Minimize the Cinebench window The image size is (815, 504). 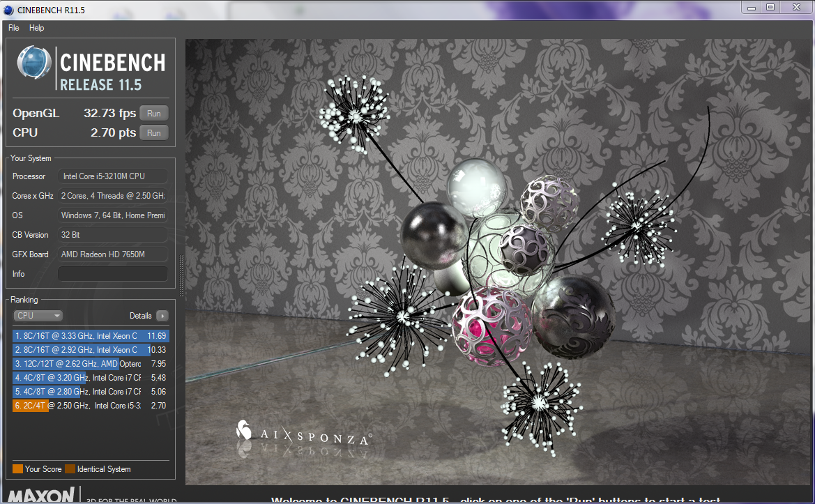(x=751, y=7)
